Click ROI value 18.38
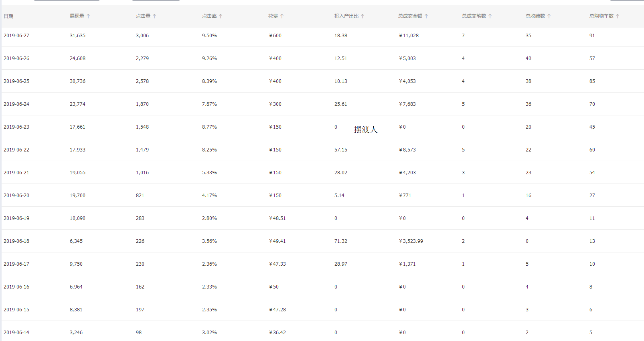 click(341, 36)
